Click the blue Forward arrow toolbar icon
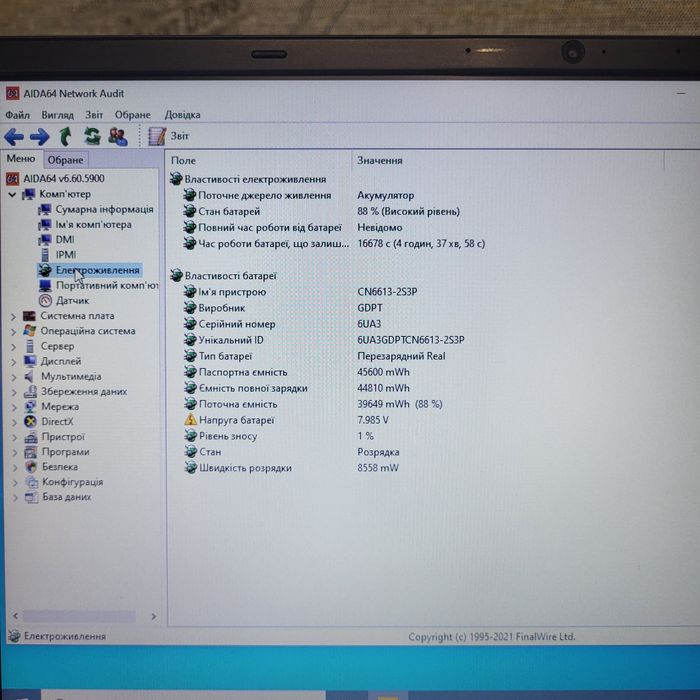This screenshot has width=700, height=700. click(x=40, y=137)
